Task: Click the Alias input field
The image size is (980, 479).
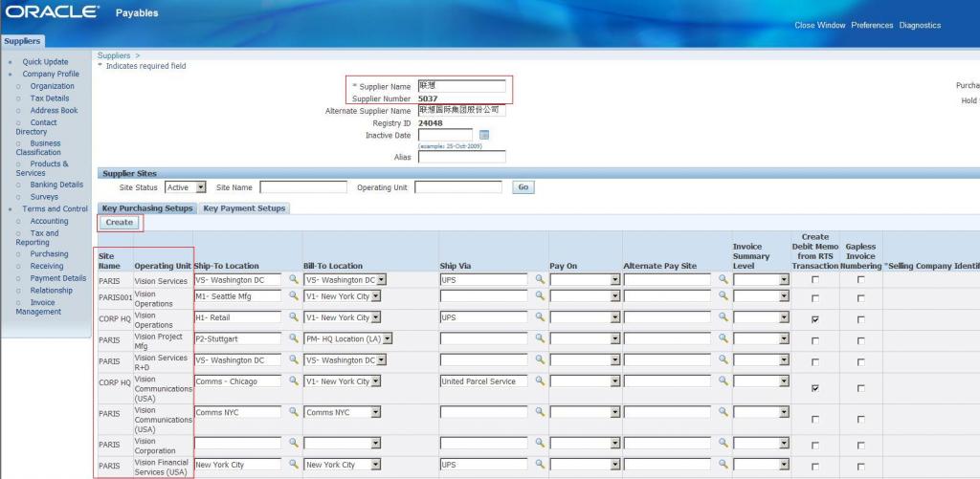Action: [462, 157]
